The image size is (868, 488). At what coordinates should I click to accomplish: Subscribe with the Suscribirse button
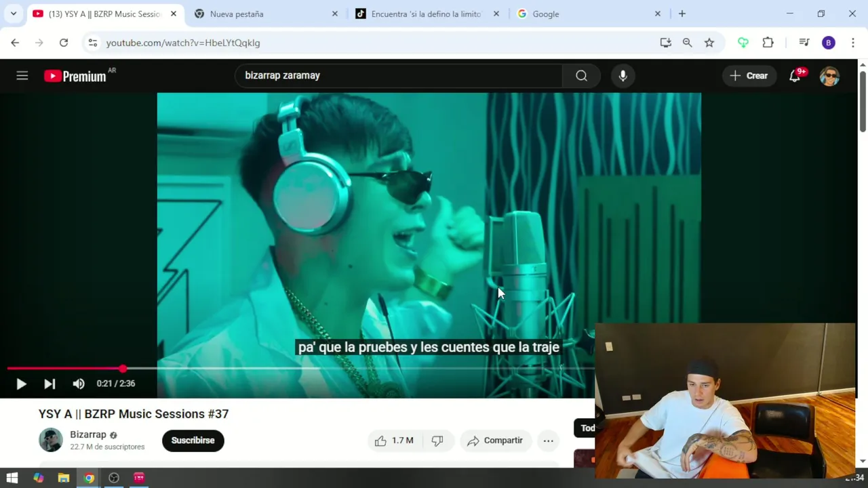pos(193,441)
